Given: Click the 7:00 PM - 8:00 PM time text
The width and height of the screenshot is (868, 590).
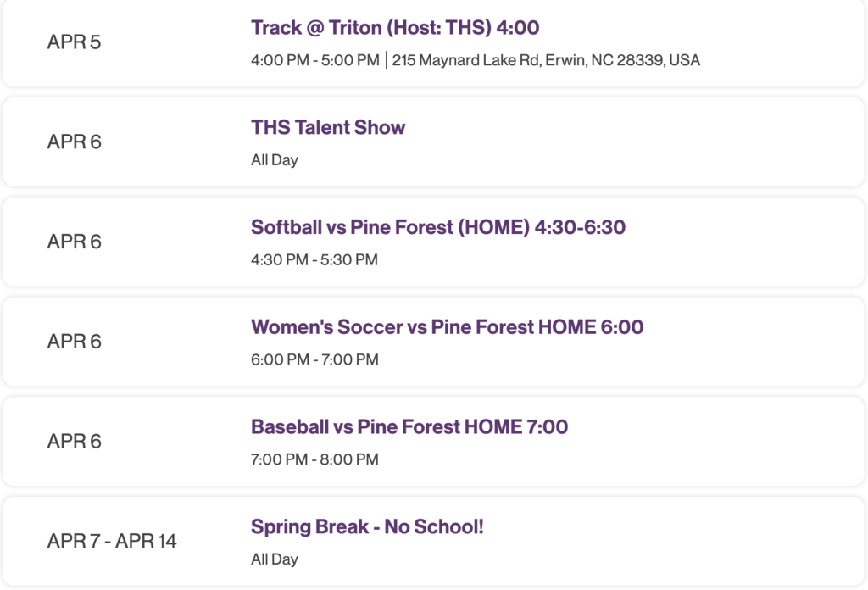Looking at the screenshot, I should 313,459.
